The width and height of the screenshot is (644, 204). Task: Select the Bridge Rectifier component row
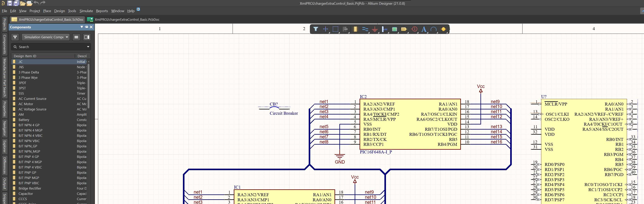(30, 189)
